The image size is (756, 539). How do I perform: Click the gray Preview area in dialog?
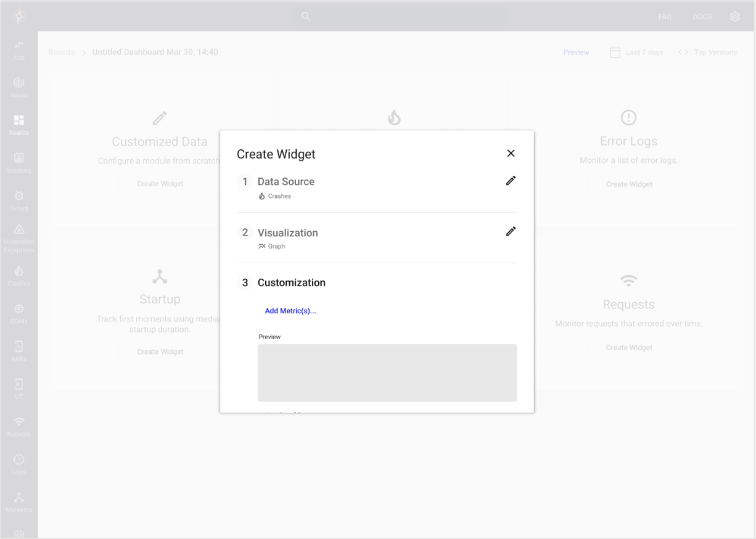387,373
